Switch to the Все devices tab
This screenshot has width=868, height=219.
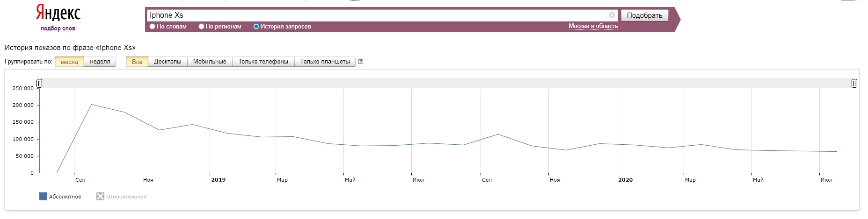tap(137, 62)
